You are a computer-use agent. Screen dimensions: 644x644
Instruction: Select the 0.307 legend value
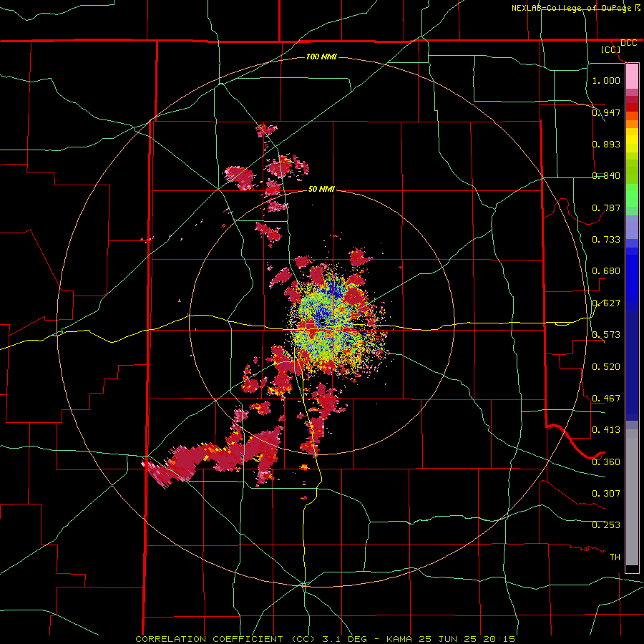606,493
